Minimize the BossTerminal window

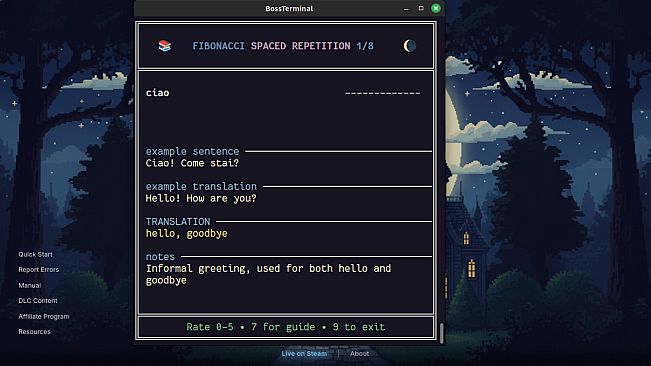406,9
